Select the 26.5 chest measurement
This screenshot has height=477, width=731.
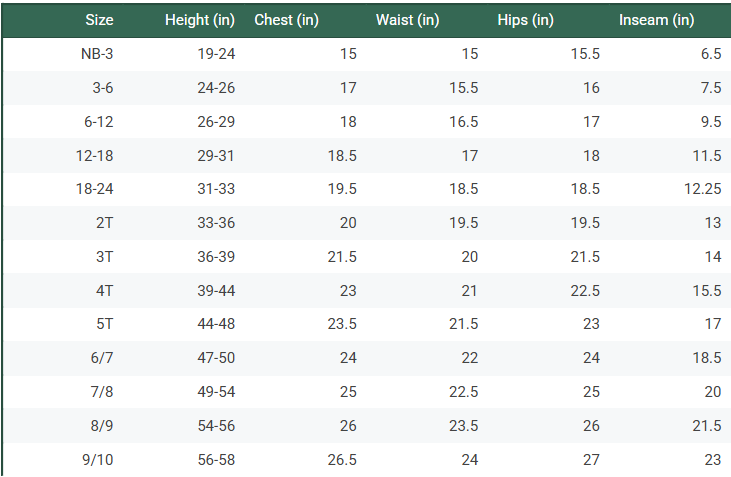point(341,459)
